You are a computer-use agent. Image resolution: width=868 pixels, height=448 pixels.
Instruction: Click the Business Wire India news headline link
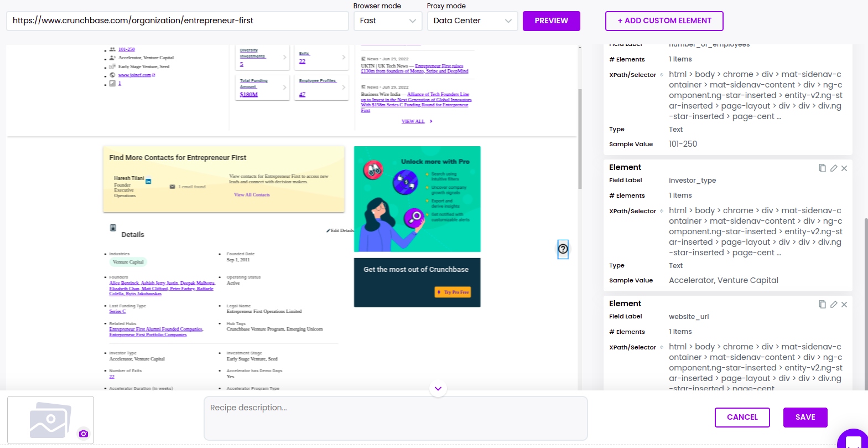(x=416, y=102)
